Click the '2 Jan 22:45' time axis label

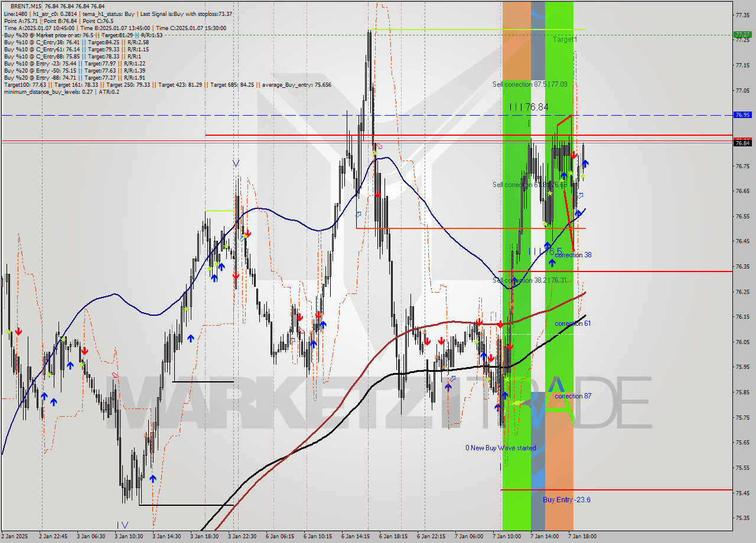pos(53,537)
